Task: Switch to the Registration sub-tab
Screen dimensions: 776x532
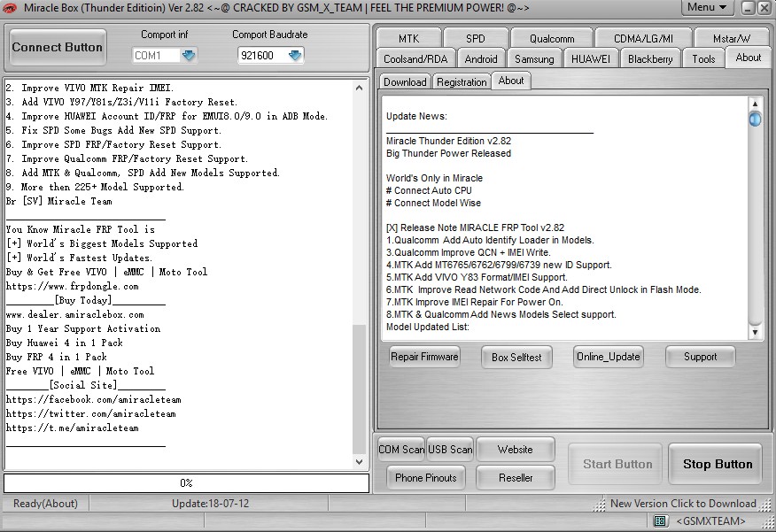Action: coord(462,82)
